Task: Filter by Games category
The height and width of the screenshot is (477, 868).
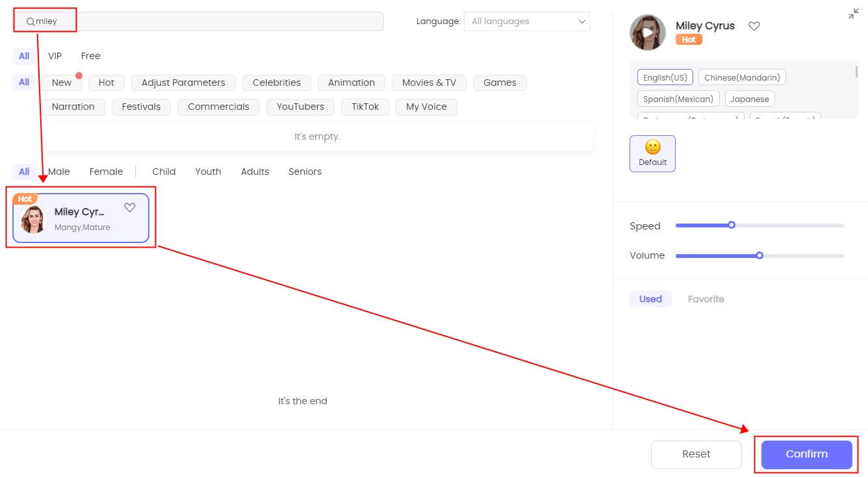Action: click(x=500, y=83)
